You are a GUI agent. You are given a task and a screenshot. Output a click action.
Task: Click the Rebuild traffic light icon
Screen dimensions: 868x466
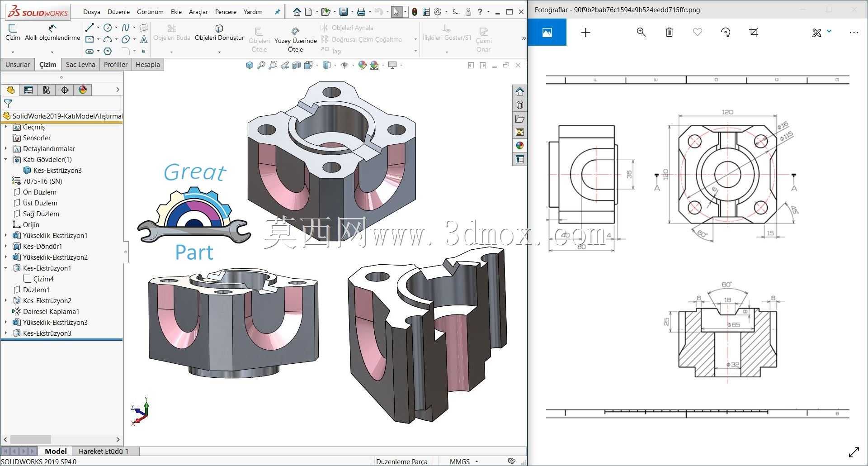(x=415, y=12)
